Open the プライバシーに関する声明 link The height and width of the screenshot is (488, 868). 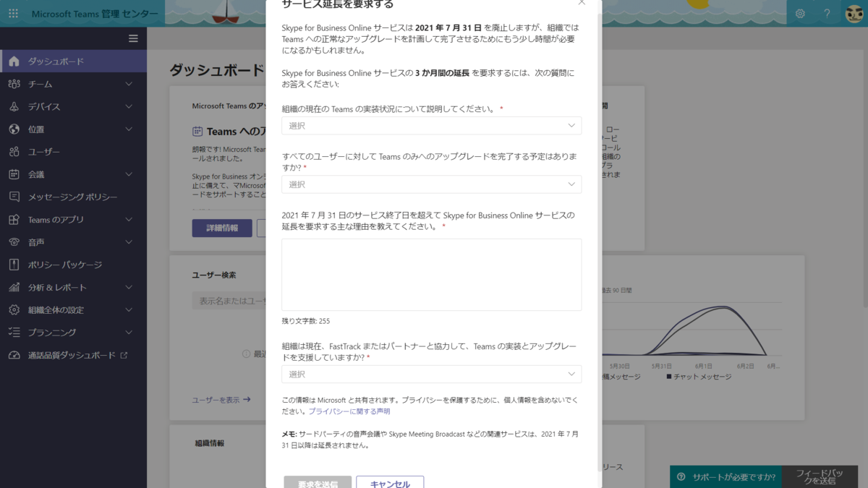(x=349, y=411)
